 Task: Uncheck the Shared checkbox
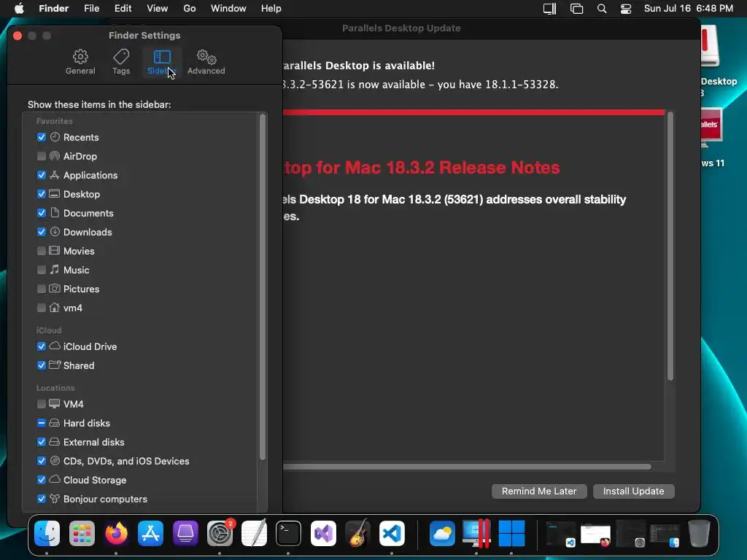pyautogui.click(x=42, y=365)
